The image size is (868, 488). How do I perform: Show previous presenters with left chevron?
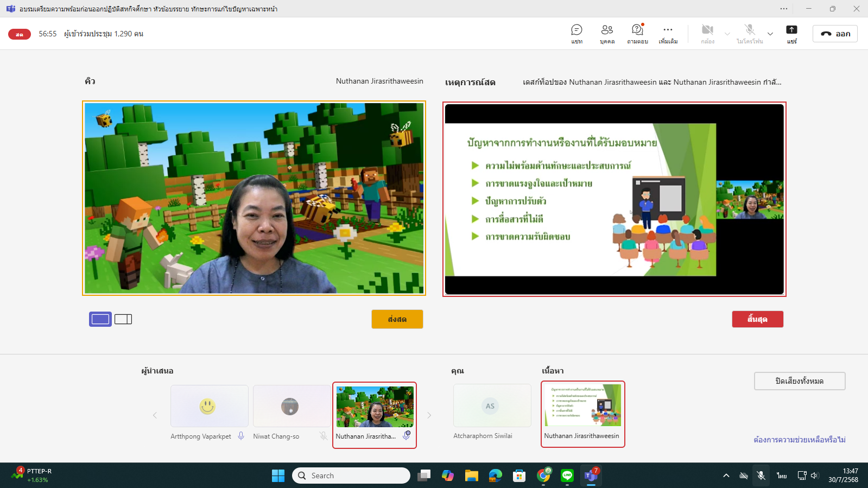155,415
